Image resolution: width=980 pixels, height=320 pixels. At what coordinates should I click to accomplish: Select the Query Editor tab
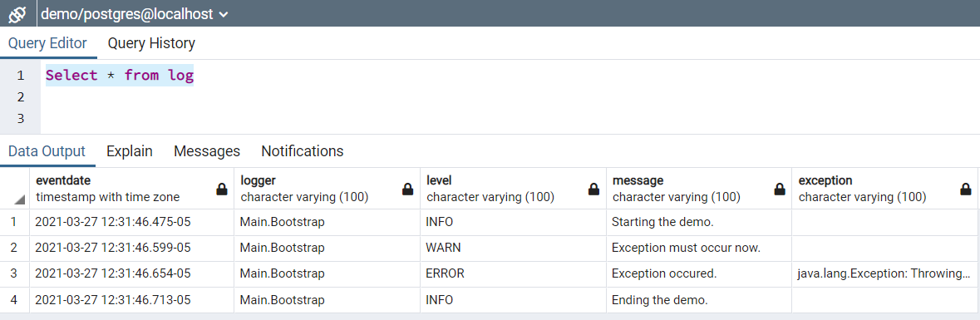pos(47,43)
